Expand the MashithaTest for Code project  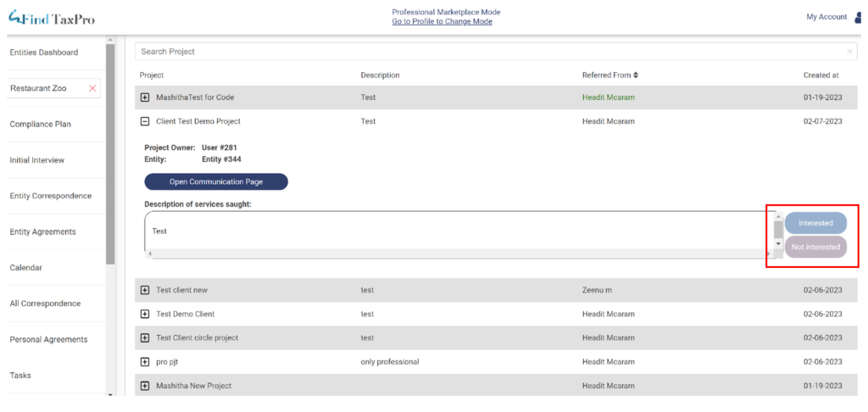(144, 97)
